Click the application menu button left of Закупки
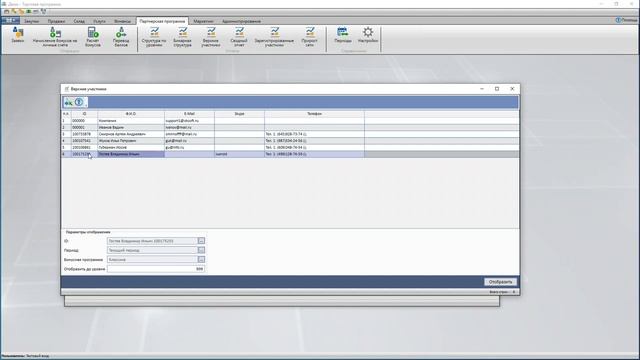Viewport: 640px width, 360px height. (10, 20)
